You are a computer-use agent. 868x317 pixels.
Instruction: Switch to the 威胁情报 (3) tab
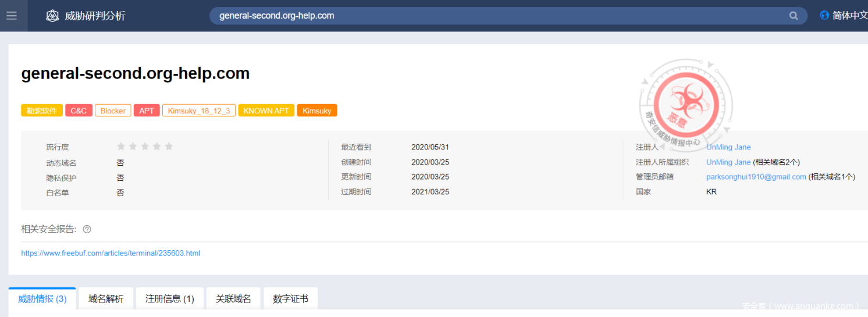pos(42,299)
